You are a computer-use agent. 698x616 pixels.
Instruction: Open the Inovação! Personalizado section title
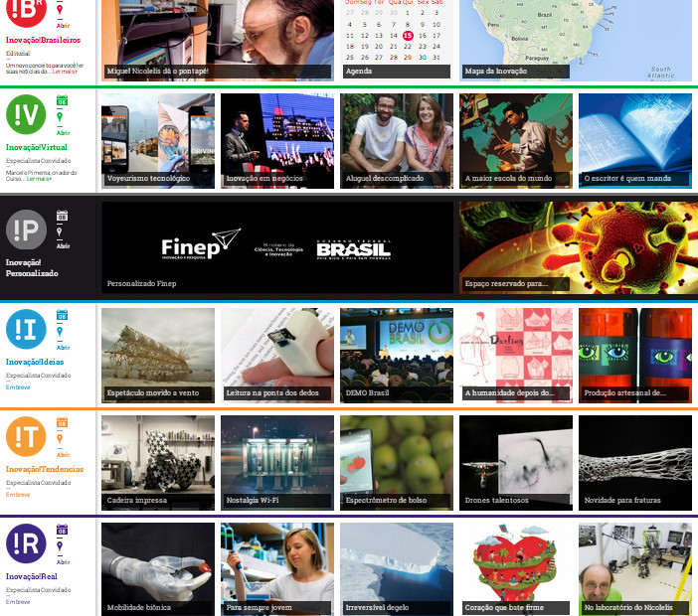[32, 267]
